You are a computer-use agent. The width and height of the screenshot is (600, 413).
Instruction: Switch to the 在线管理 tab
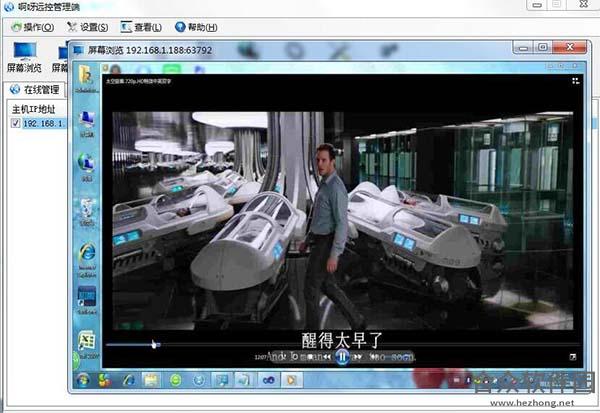[x=35, y=90]
